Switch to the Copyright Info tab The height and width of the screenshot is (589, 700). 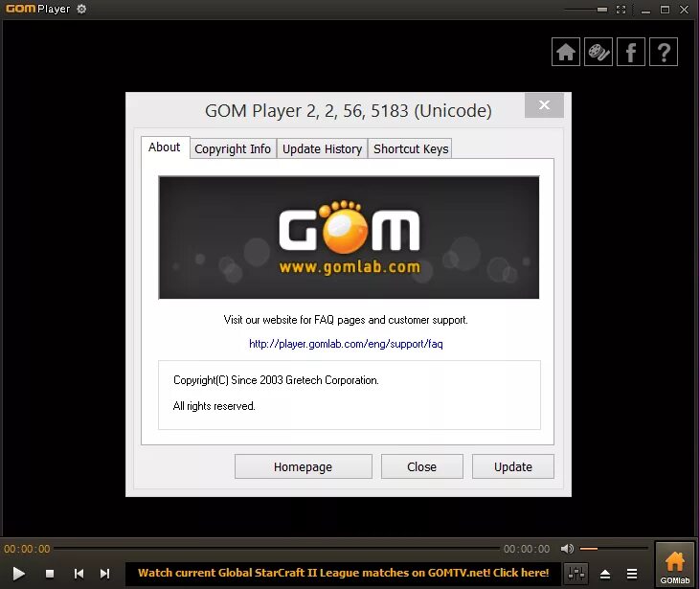(x=233, y=149)
